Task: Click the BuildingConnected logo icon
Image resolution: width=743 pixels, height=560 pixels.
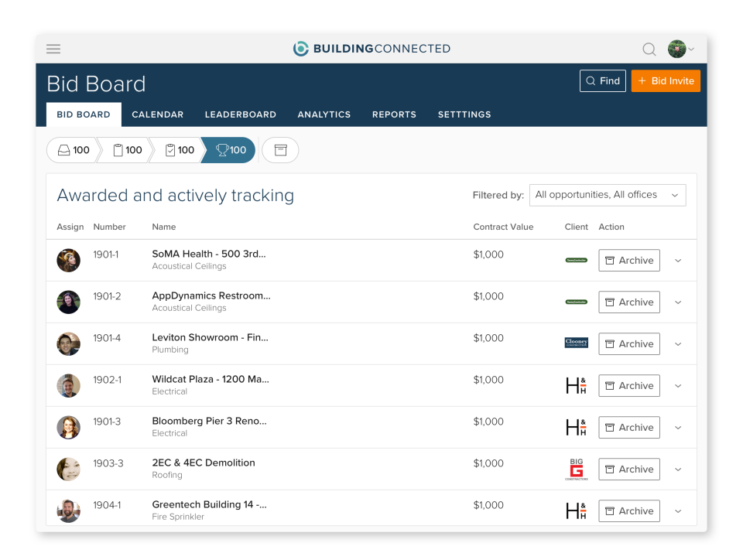Action: [300, 49]
